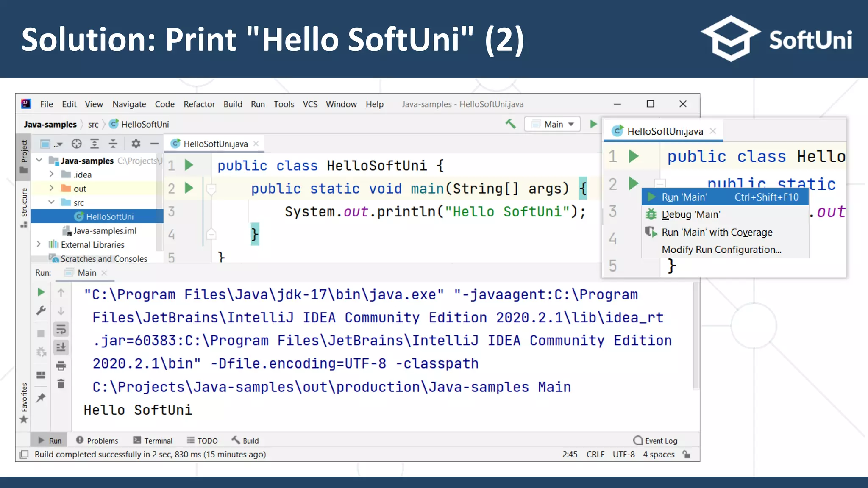Image resolution: width=868 pixels, height=488 pixels.
Task: Expand the .idea folder
Action: tap(51, 174)
